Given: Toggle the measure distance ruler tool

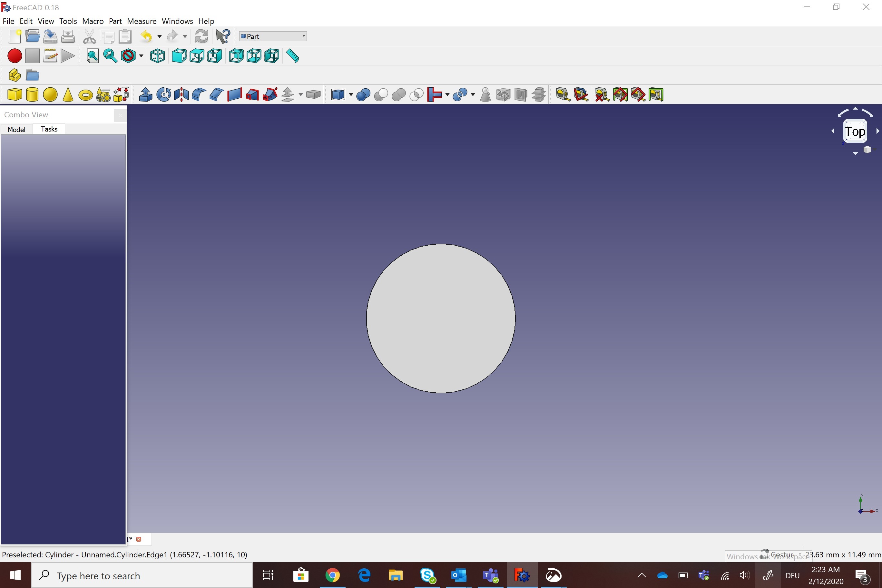Looking at the screenshot, I should [x=292, y=56].
